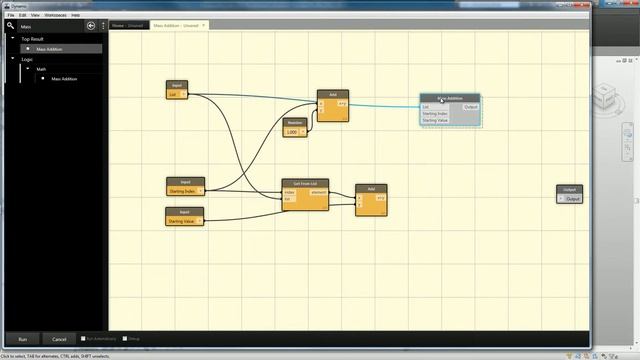The image size is (640, 360).
Task: Click the index port on Get From List
Action: click(289, 192)
